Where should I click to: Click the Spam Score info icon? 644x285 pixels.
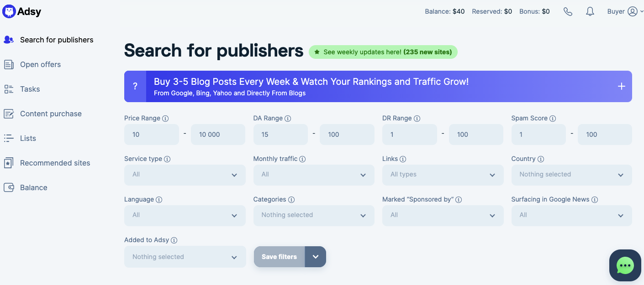coord(553,119)
